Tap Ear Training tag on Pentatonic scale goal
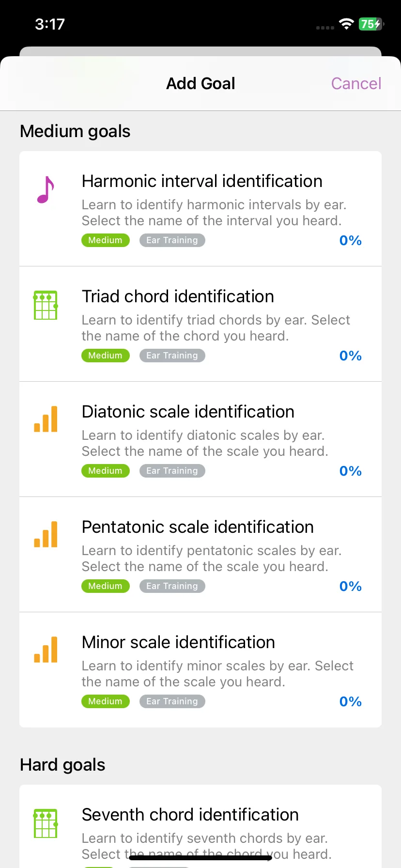The height and width of the screenshot is (868, 401). pos(172,586)
